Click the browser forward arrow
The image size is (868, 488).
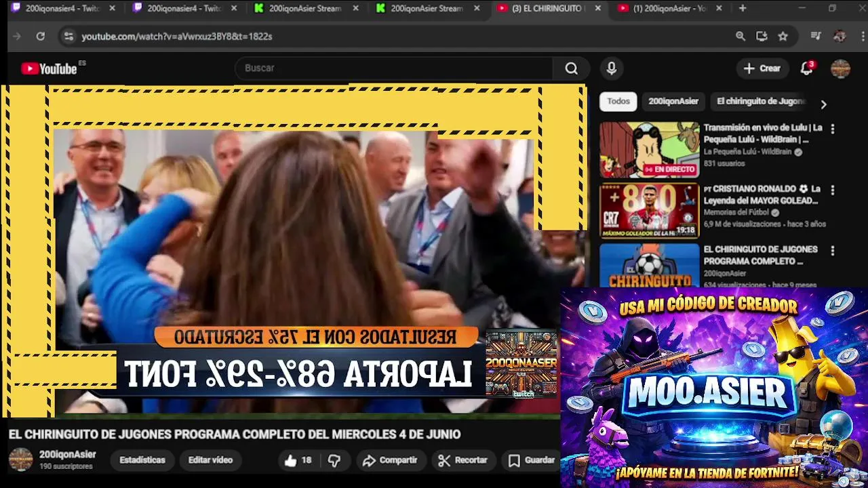click(x=17, y=37)
